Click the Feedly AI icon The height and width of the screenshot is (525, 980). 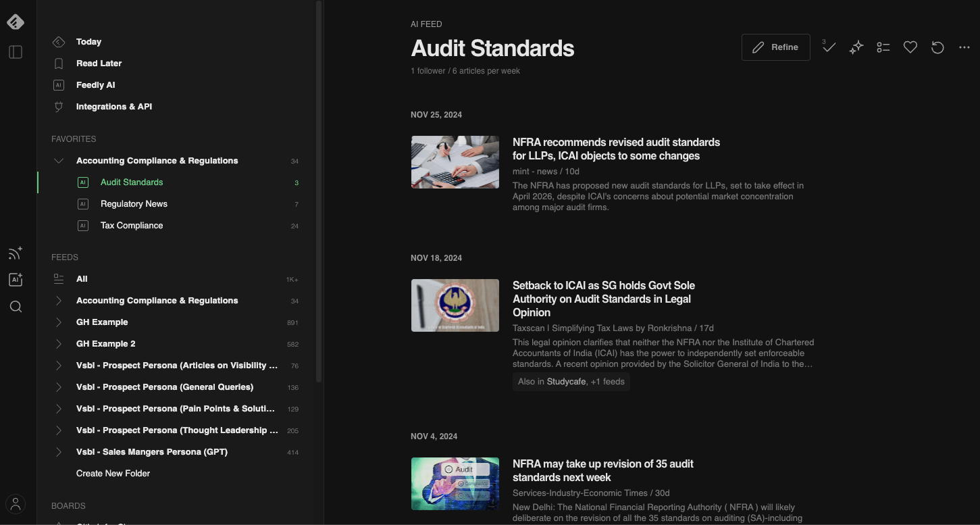point(59,85)
